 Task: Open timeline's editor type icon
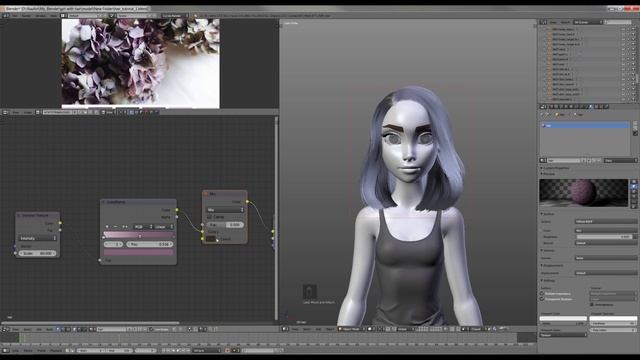[5, 350]
